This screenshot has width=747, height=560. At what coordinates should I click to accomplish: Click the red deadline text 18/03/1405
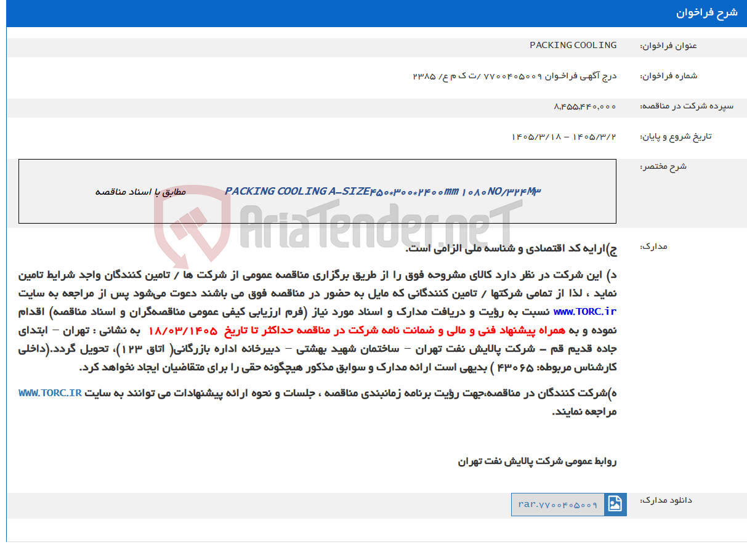pyautogui.click(x=183, y=331)
